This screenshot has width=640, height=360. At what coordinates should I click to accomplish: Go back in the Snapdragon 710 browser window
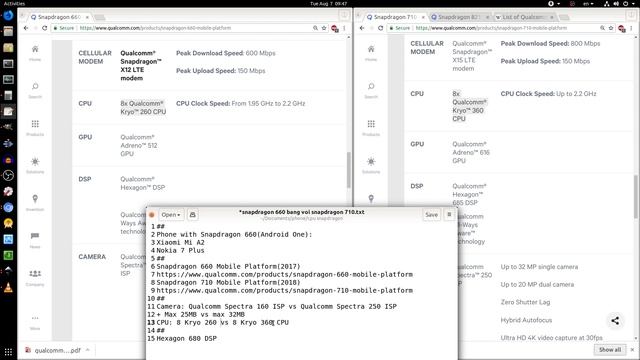coord(362,28)
